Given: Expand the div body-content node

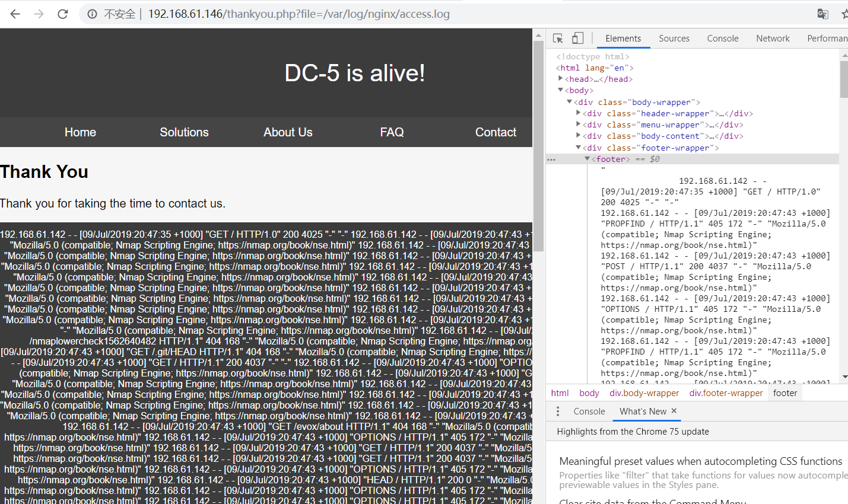Looking at the screenshot, I should [x=578, y=135].
